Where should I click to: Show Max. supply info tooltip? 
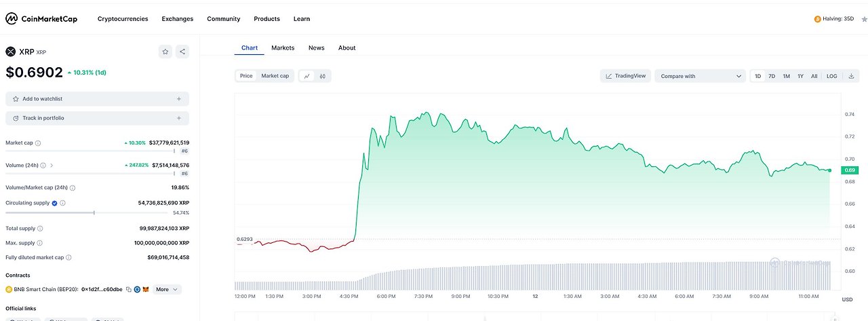[x=39, y=243]
